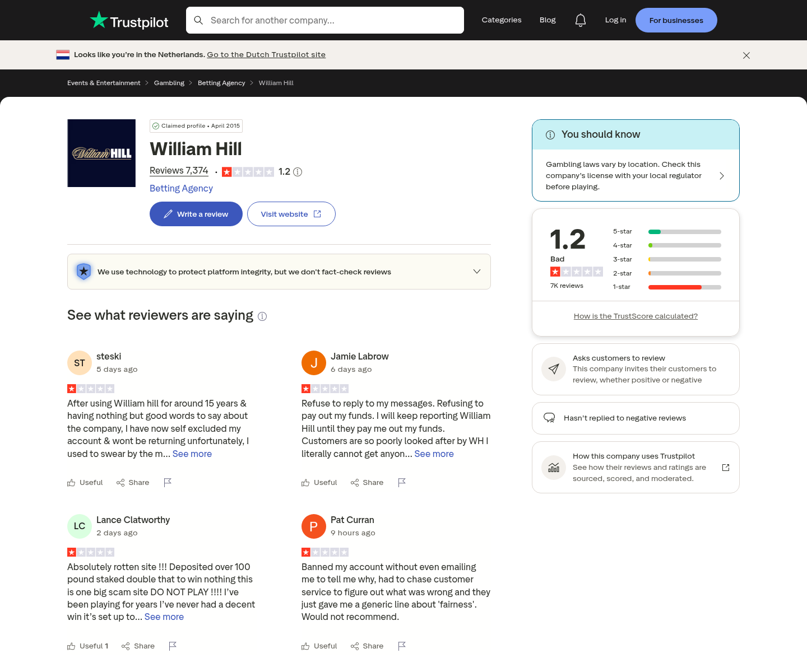Share Pat Curran's review
The image size is (807, 672).
point(367,646)
